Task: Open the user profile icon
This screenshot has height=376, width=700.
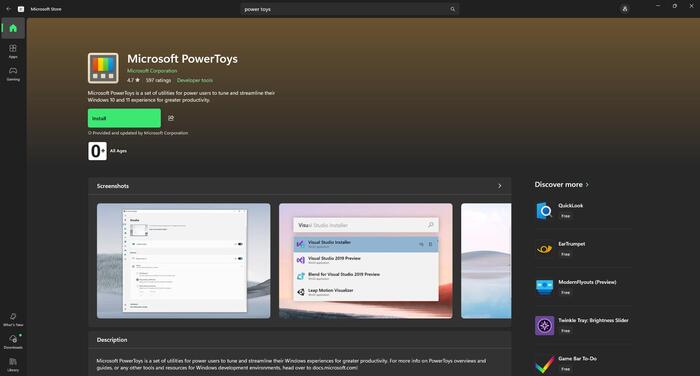Action: 625,9
